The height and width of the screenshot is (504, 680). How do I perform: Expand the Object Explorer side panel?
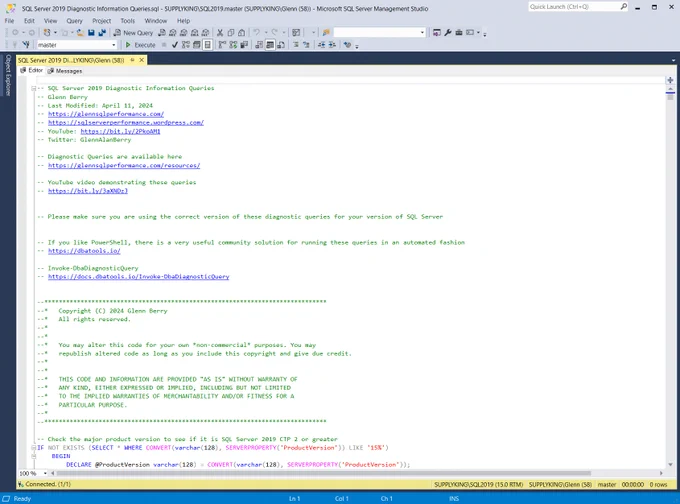8,75
